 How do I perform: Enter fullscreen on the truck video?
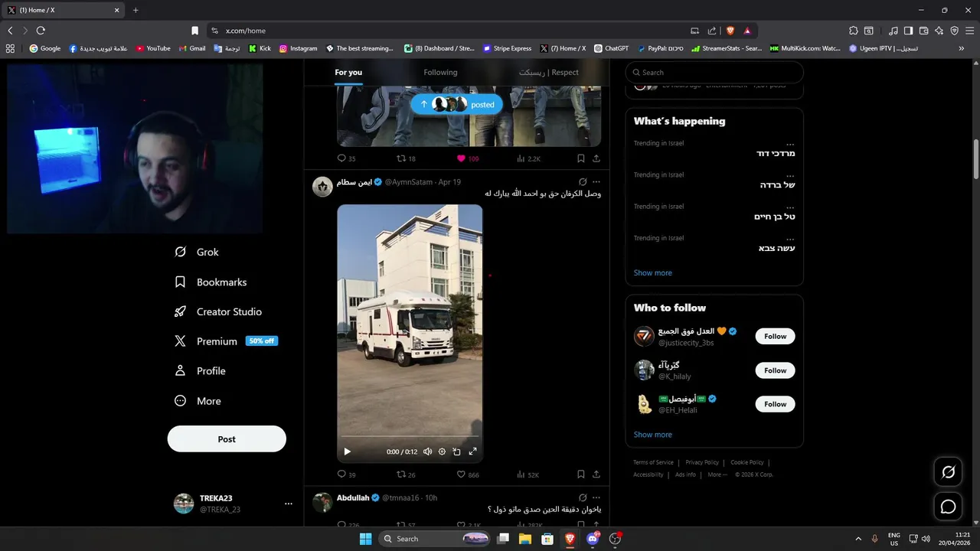tap(472, 452)
